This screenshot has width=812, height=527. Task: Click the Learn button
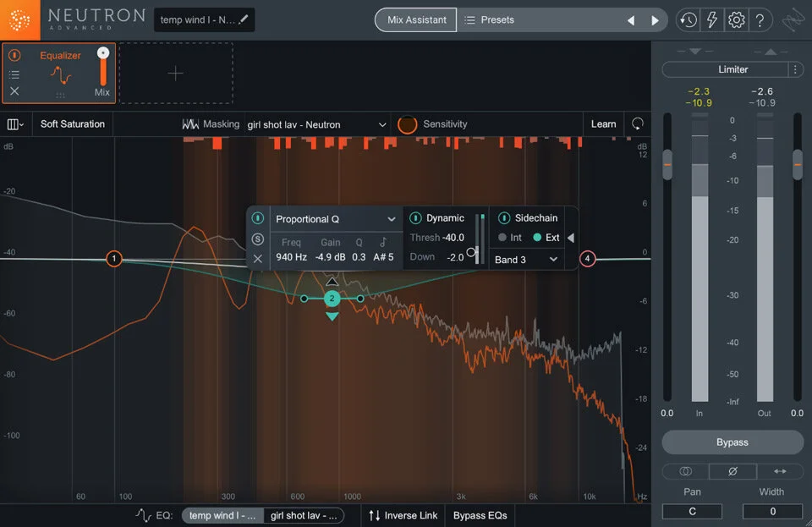click(x=603, y=124)
